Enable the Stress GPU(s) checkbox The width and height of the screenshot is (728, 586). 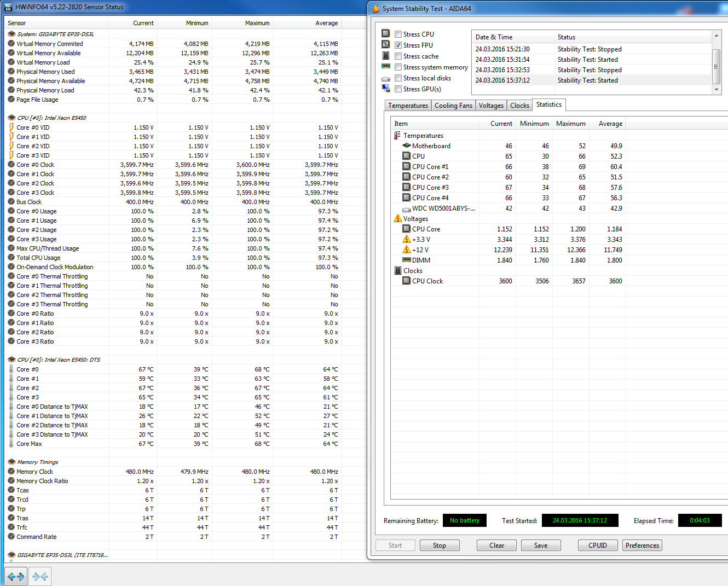pyautogui.click(x=398, y=89)
